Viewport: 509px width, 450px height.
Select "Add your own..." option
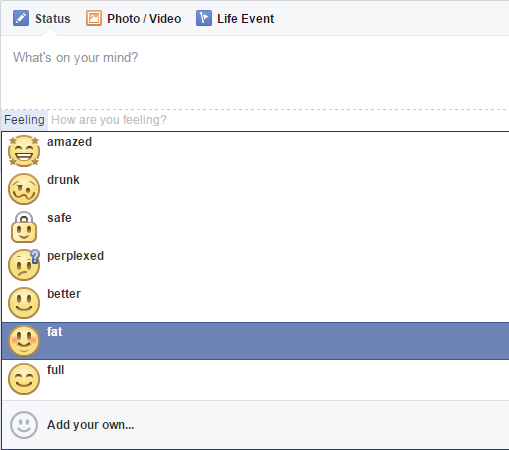coord(255,425)
